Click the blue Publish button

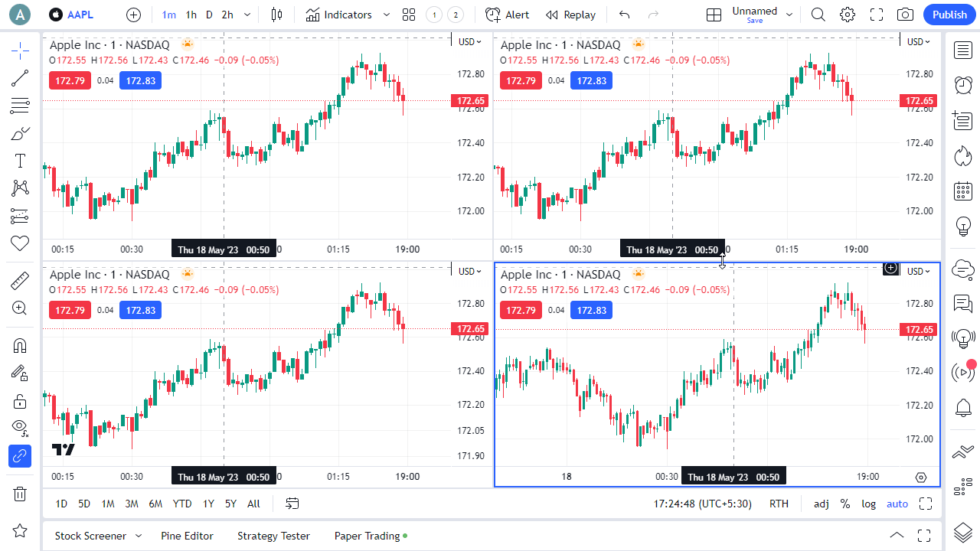pos(949,15)
